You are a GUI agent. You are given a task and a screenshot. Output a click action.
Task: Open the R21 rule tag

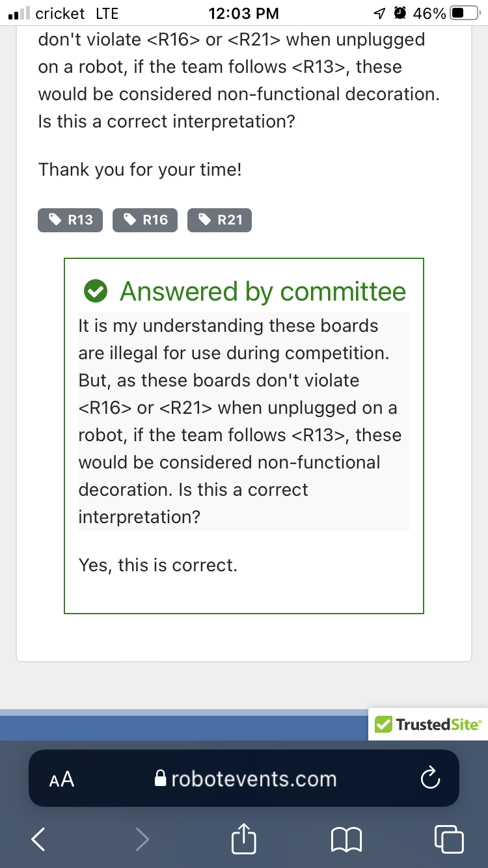click(219, 220)
